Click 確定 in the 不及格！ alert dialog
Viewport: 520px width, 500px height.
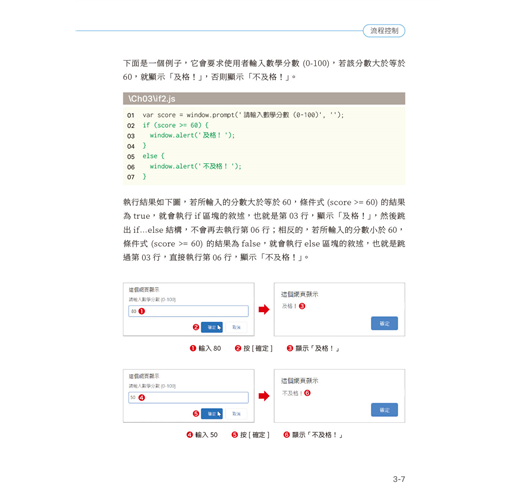point(384,410)
